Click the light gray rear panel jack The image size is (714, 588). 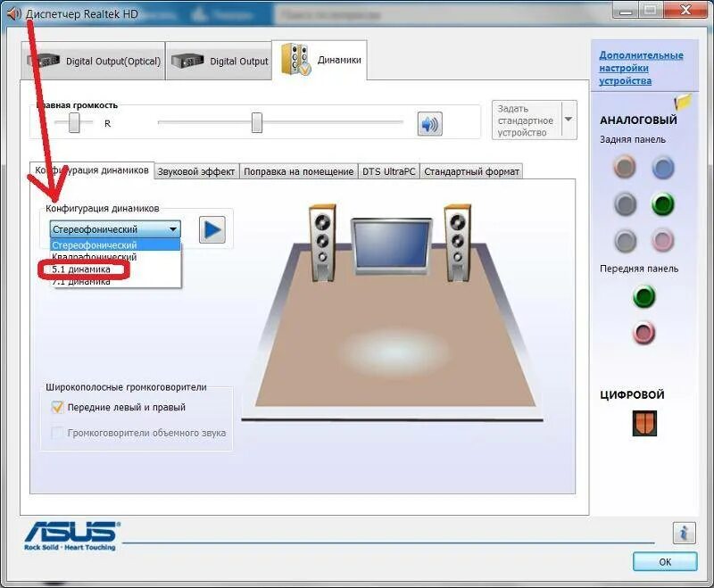(x=625, y=241)
